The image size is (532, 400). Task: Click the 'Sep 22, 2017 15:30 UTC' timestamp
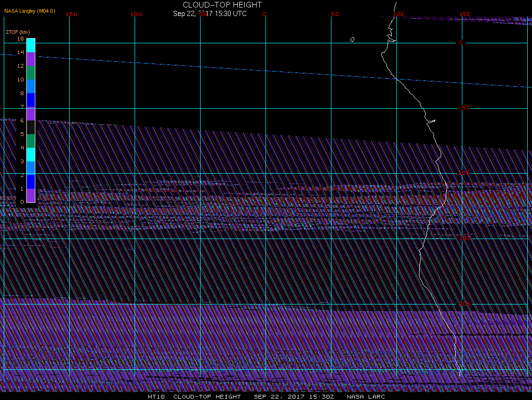pos(210,14)
